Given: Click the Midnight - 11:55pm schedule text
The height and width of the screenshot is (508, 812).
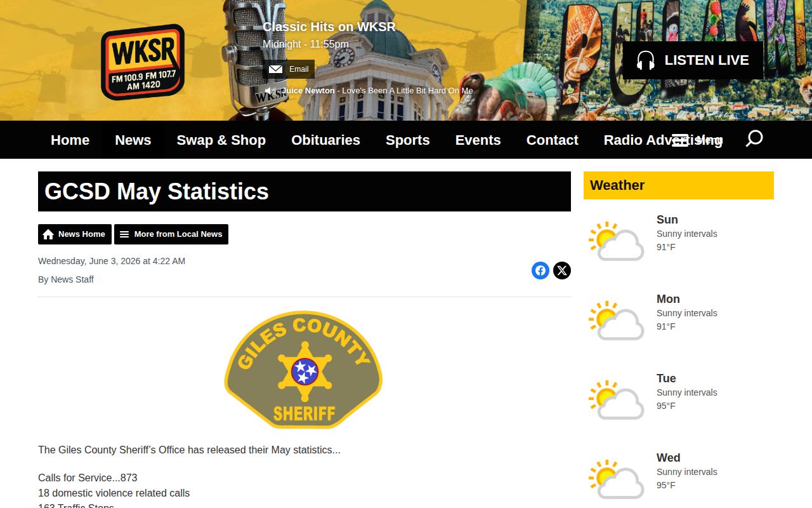Looking at the screenshot, I should (x=306, y=44).
